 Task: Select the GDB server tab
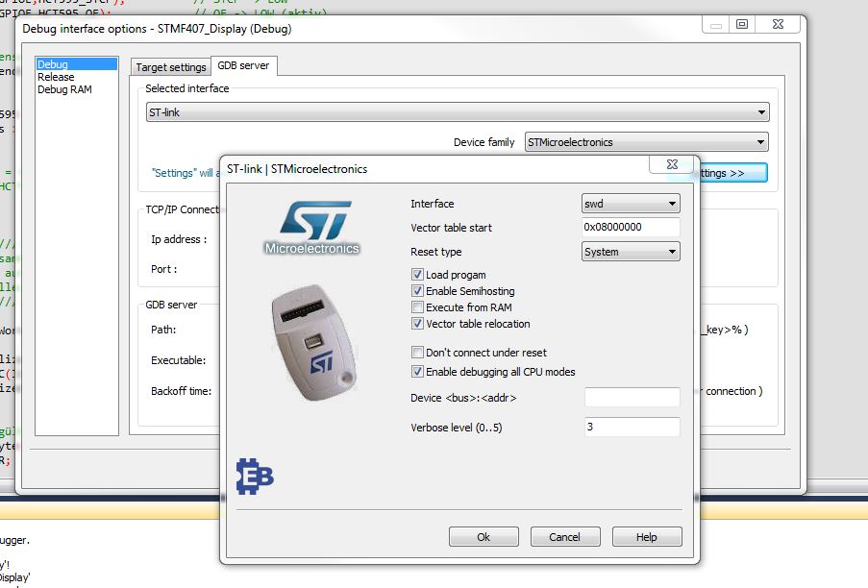[x=243, y=65]
